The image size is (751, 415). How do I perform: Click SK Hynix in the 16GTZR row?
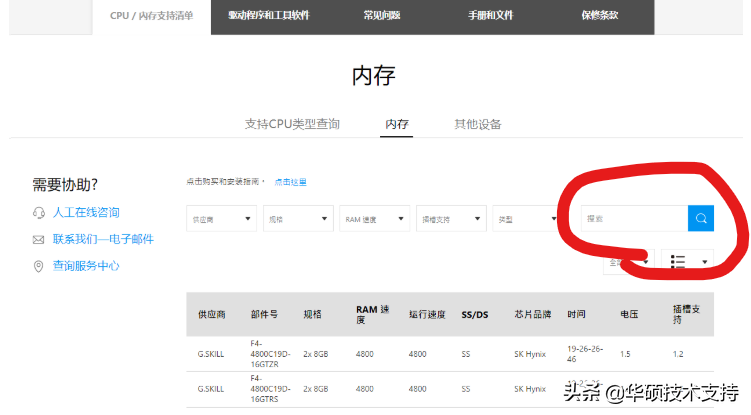pyautogui.click(x=530, y=354)
